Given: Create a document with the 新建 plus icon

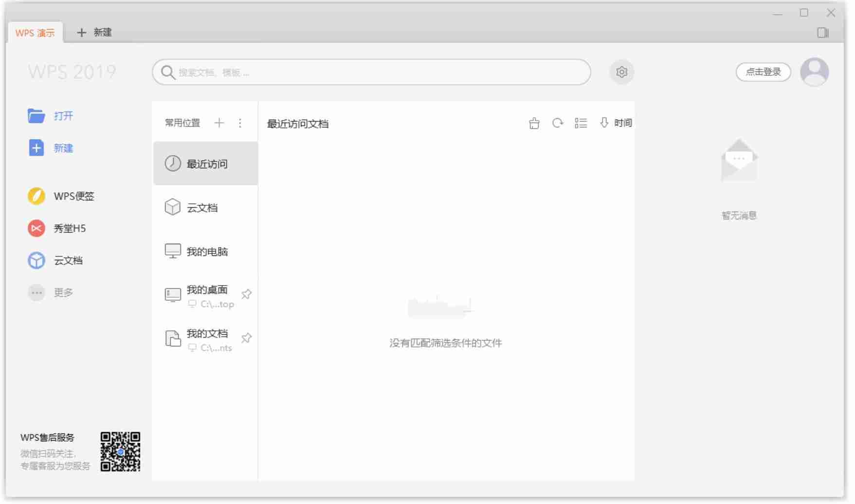Looking at the screenshot, I should point(36,148).
